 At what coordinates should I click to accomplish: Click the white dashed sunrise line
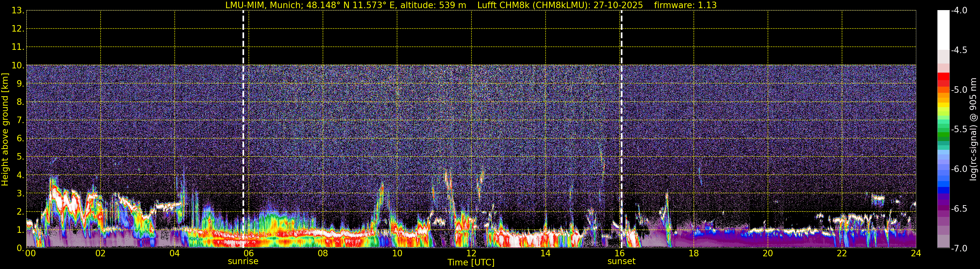pos(243,114)
